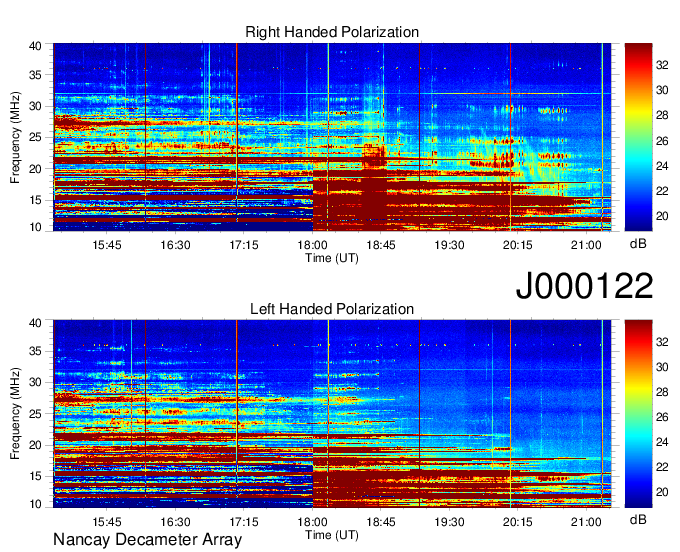Click the dB label under the top color bar
Viewport: 680px width, 552px height.
(x=638, y=244)
